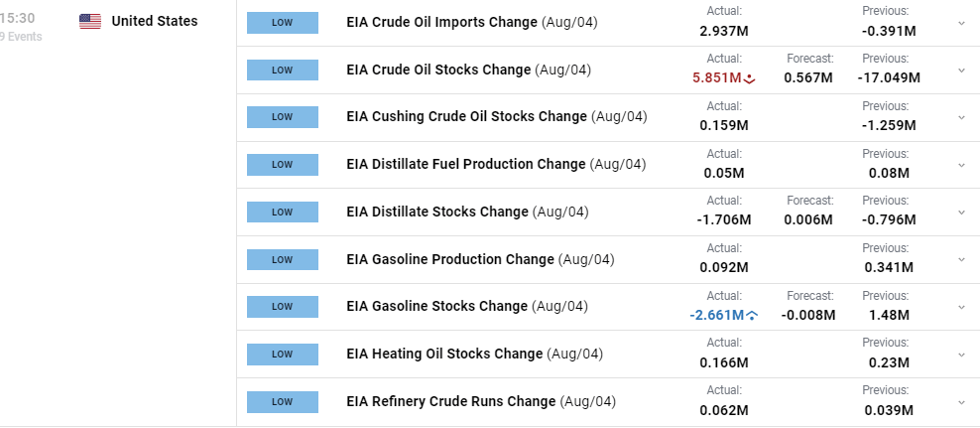Expand EIA Cushing Crude Oil Stocks Change chevron

(961, 117)
